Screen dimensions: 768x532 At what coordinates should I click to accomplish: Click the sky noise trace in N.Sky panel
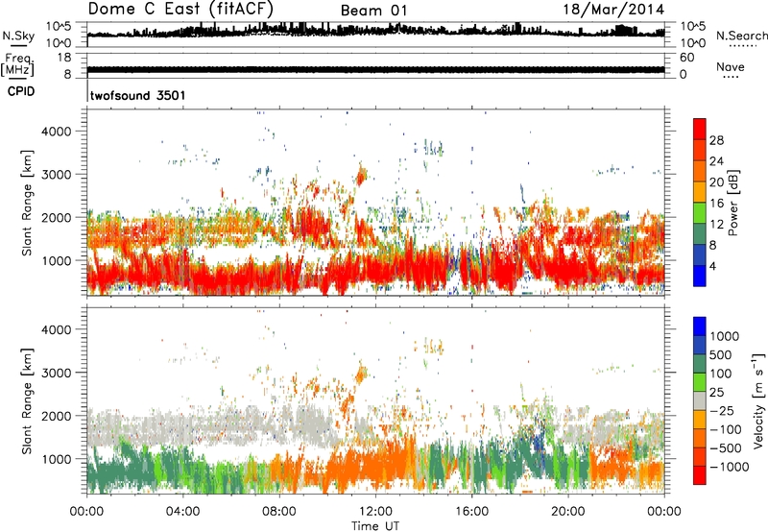coord(375,31)
